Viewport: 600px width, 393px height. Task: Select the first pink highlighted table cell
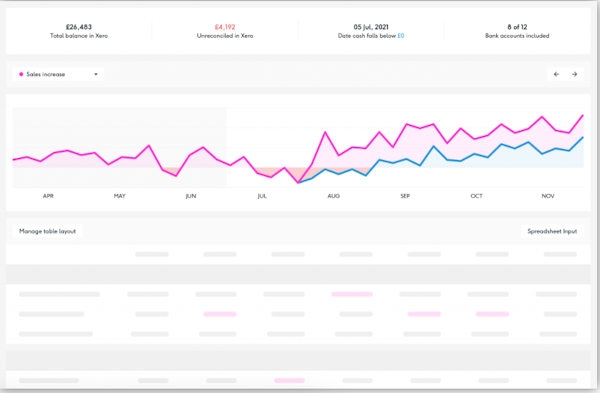(352, 294)
